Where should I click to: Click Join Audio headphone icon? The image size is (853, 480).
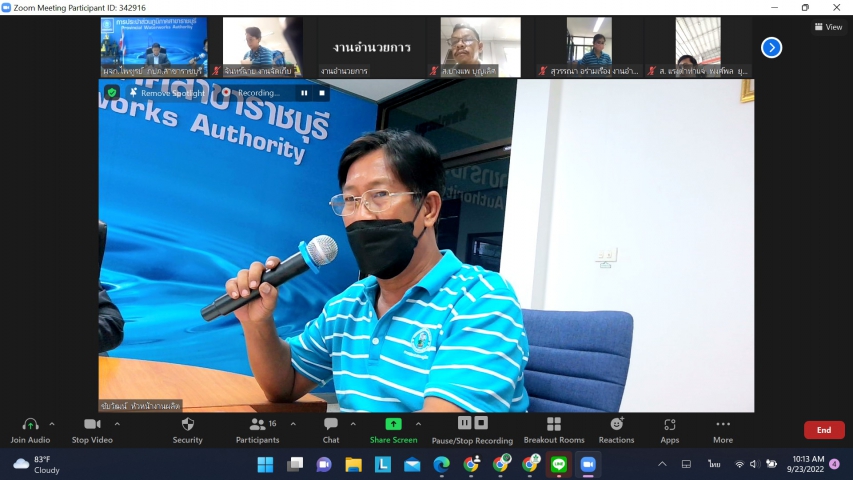[x=30, y=424]
